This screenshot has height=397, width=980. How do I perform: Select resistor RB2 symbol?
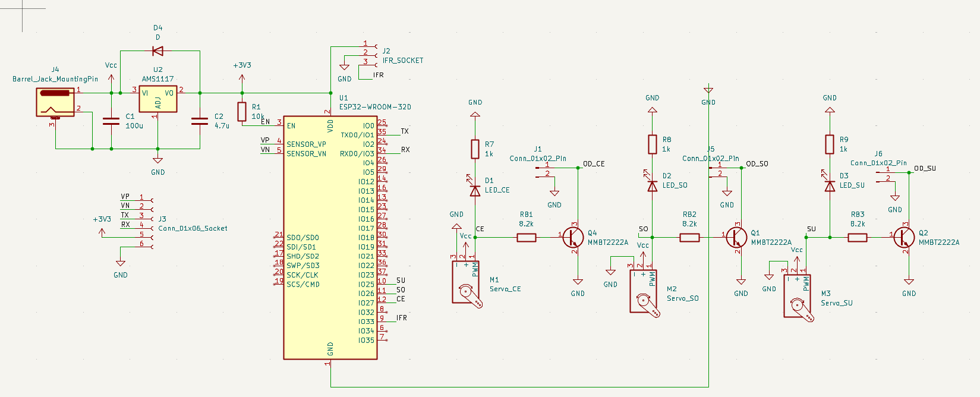click(x=689, y=238)
